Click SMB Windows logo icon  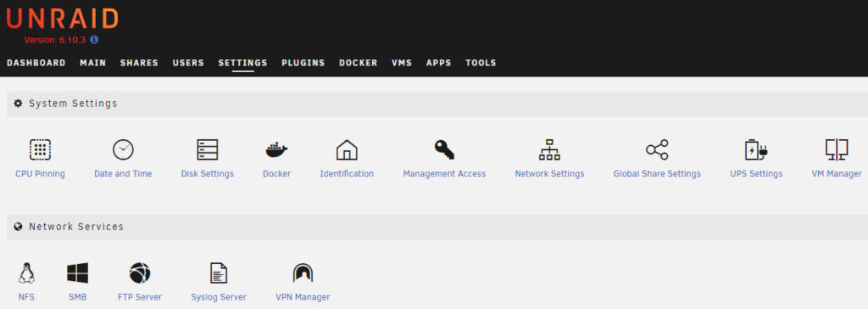pos(77,273)
